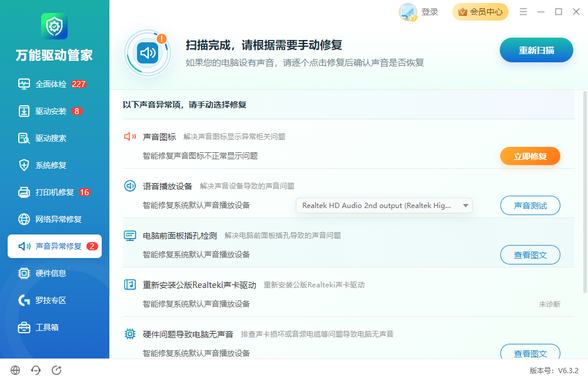588x382 pixels.
Task: Go to 驱动搜索 page
Action: (x=54, y=138)
